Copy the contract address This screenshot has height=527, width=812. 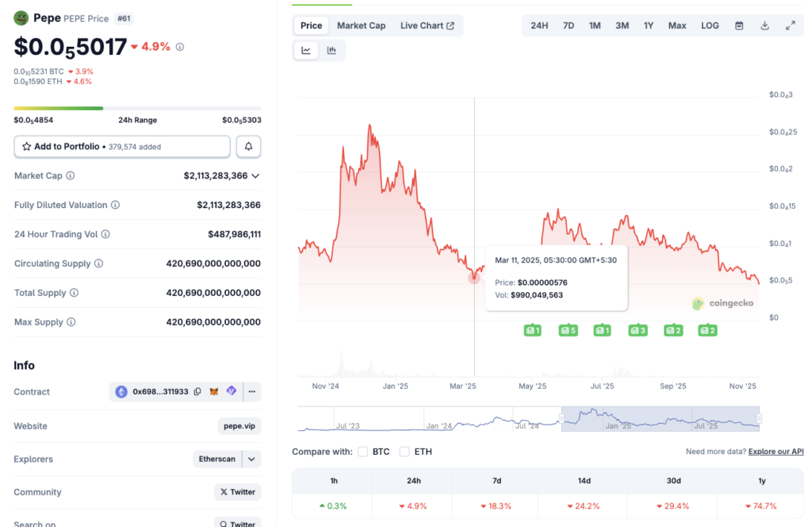click(x=197, y=391)
